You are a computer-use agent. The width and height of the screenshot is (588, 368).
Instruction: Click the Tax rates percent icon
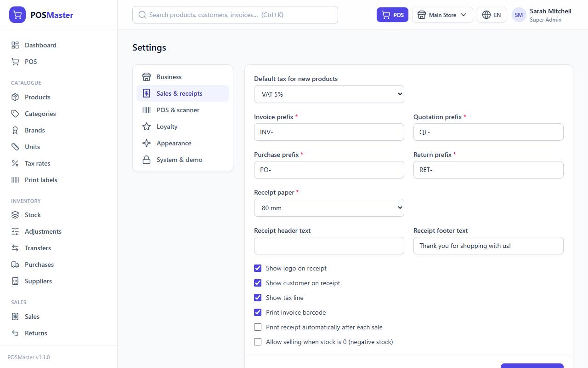tap(15, 163)
